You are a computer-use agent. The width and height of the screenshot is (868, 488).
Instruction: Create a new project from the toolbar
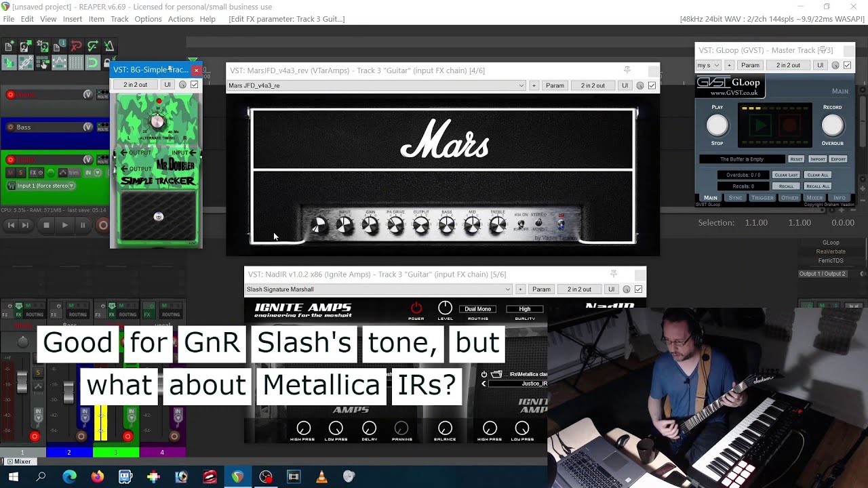coord(8,47)
